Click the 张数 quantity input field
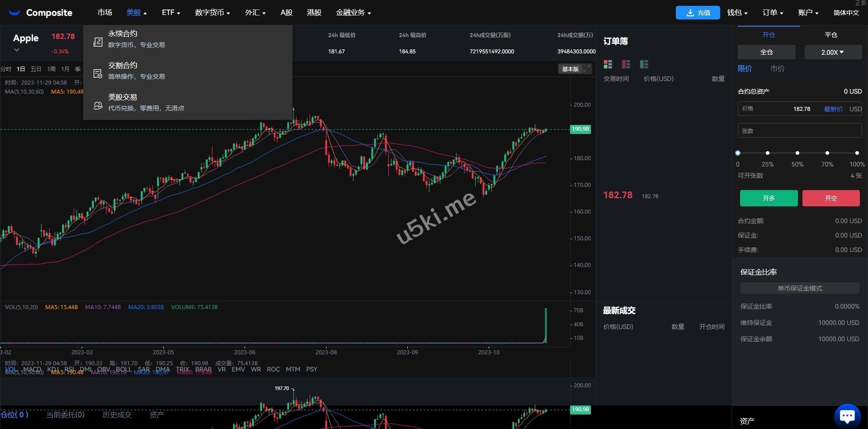Image resolution: width=868 pixels, height=429 pixels. [799, 130]
